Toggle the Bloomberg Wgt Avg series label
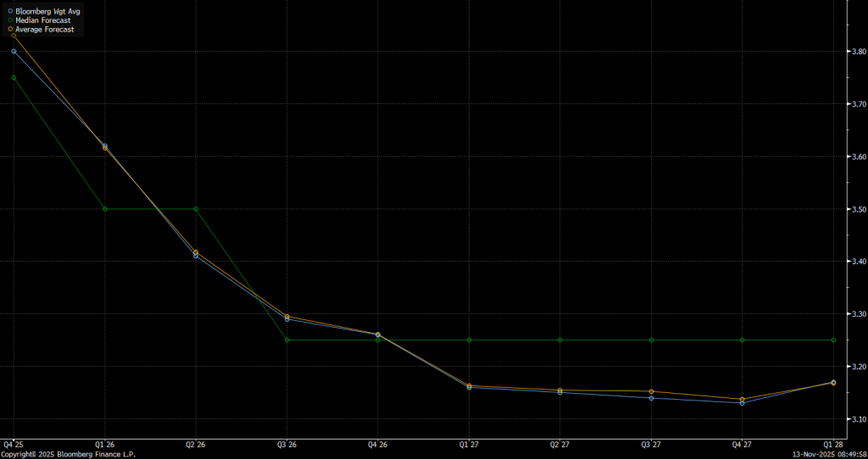Image resolution: width=868 pixels, height=459 pixels. click(x=47, y=11)
